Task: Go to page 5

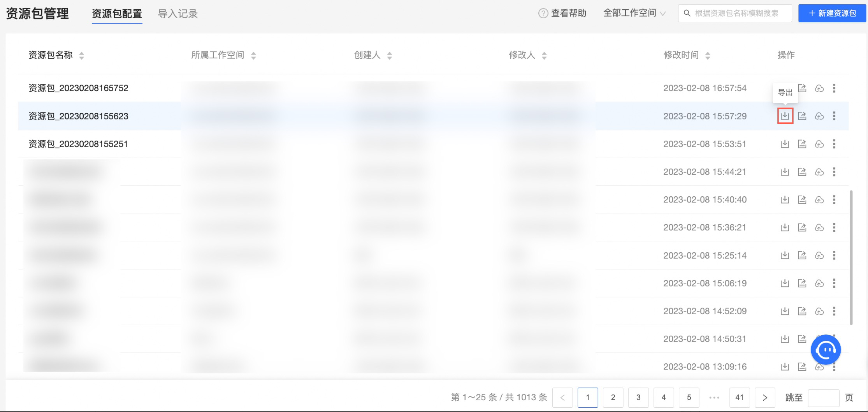Action: pos(689,397)
